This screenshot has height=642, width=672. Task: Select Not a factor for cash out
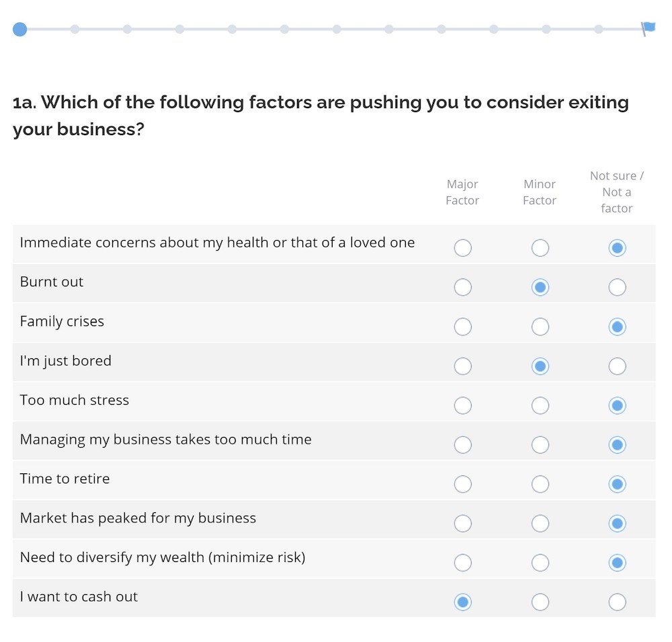click(617, 602)
